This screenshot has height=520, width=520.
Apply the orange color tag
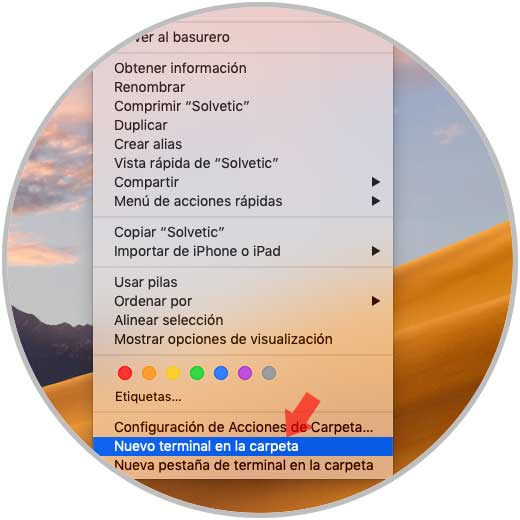tap(149, 373)
